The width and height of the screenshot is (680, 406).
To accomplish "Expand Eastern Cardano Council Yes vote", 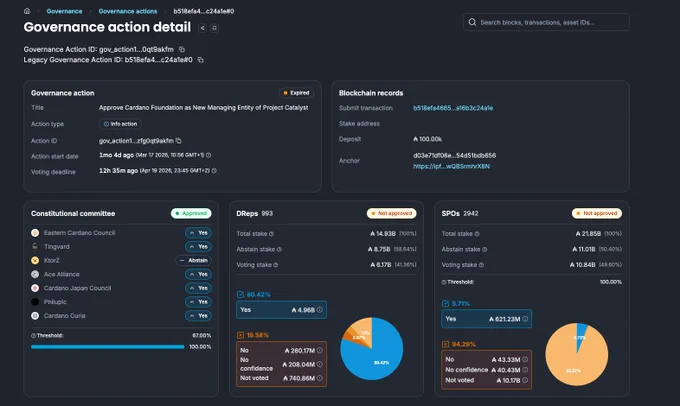I will click(198, 233).
